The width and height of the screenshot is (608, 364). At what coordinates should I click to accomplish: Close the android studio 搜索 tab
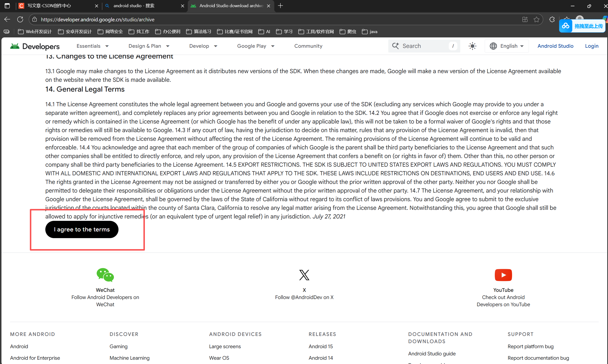coord(182,6)
